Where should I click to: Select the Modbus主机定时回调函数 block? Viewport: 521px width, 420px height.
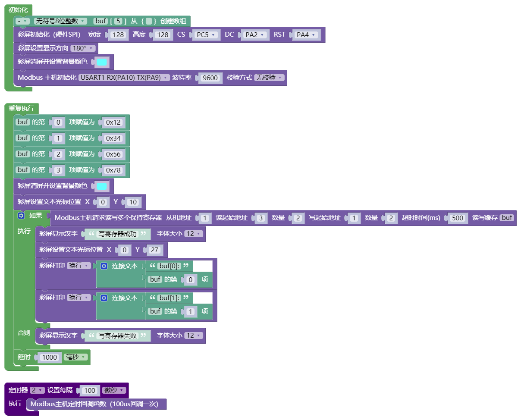tap(96, 404)
